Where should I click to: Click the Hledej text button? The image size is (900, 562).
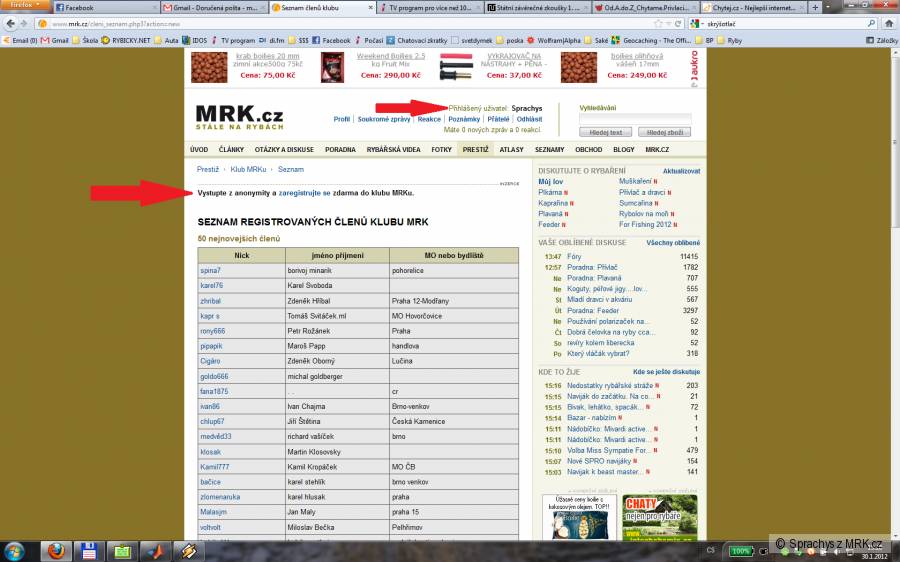[x=606, y=133]
